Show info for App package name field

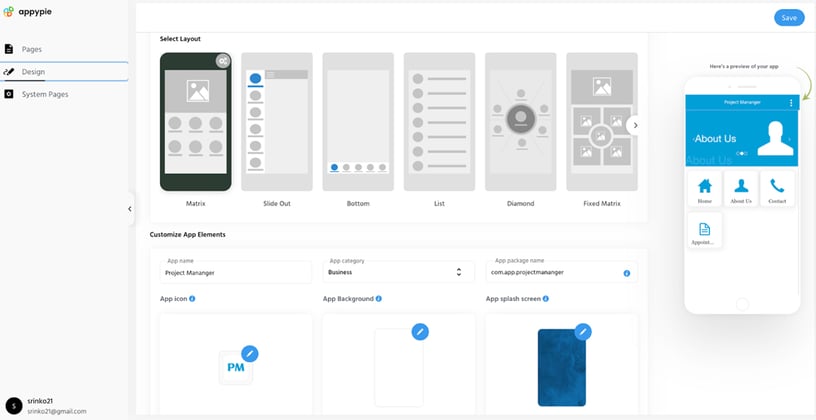pos(627,273)
